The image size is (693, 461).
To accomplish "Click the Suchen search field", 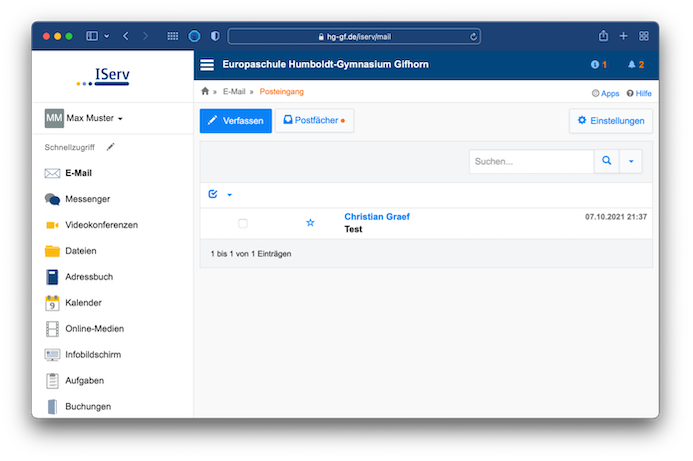I will (532, 161).
